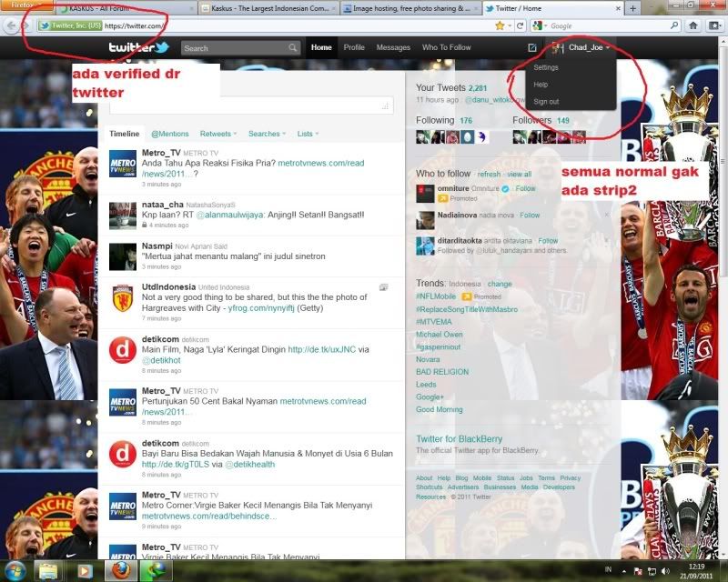Click the search magnifier in Twitter search box
Screen dimensions: 728x582
292,48
